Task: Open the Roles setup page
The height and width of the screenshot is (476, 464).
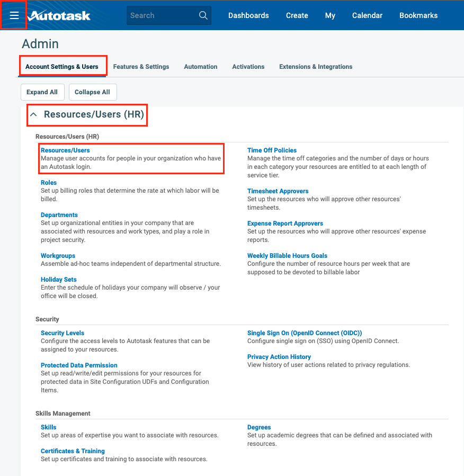Action: click(x=48, y=182)
